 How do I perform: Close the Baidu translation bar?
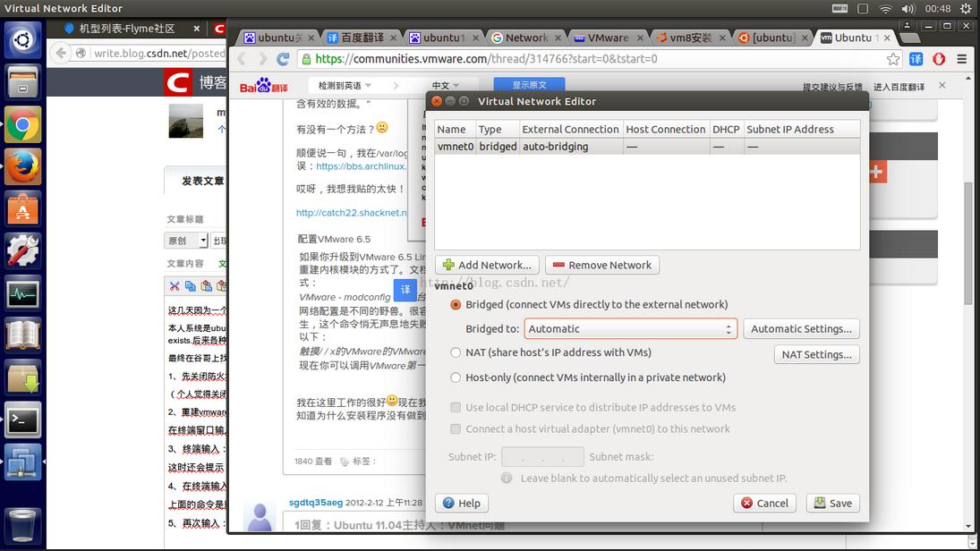[x=942, y=85]
